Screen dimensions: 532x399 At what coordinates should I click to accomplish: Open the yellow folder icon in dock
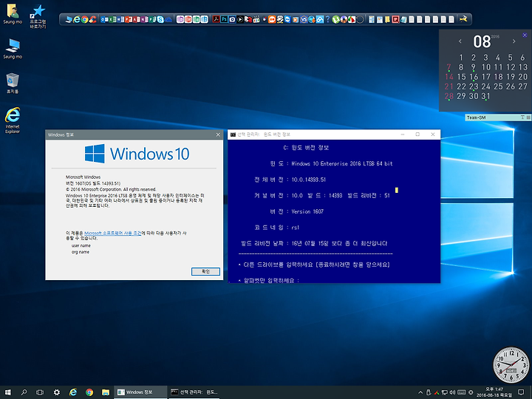pyautogui.click(x=387, y=19)
